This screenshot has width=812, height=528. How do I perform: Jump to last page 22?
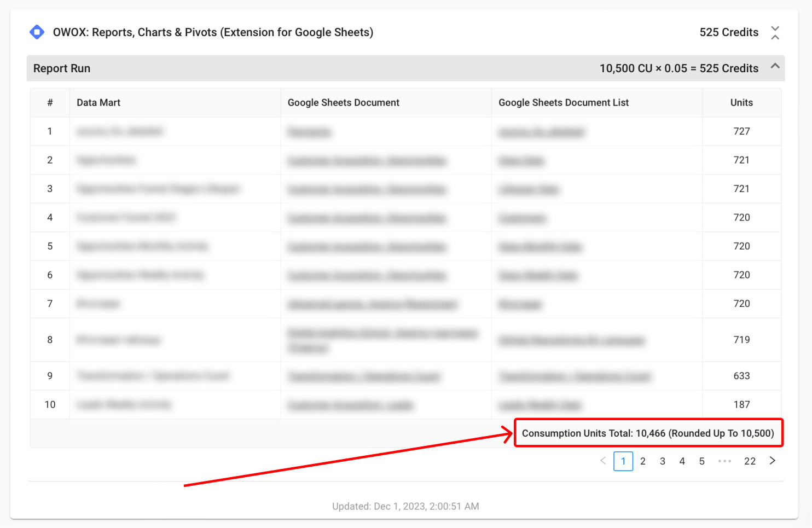[x=750, y=461]
